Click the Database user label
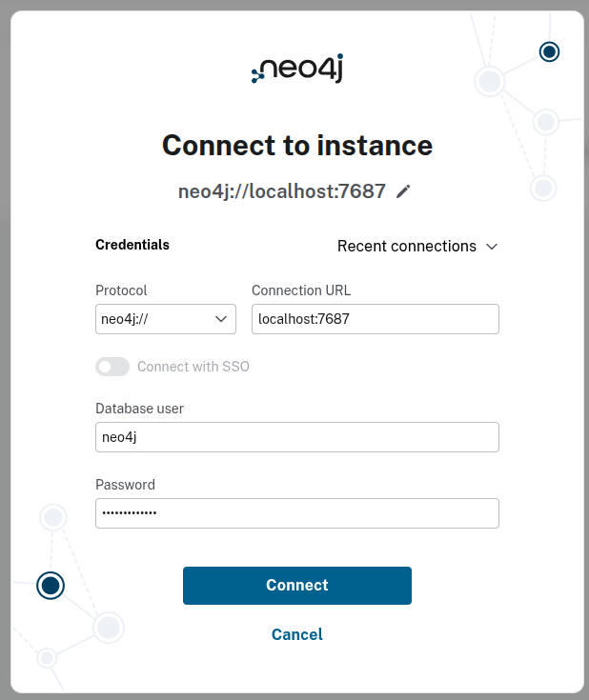The image size is (589, 700). (139, 409)
